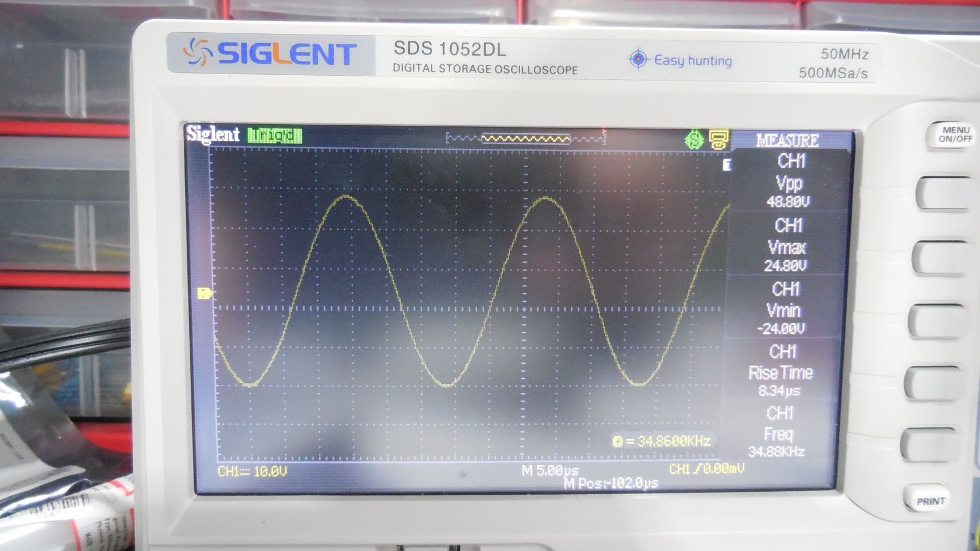Screen dimensions: 980x551
Task: Click the yellow CH1 ground level marker
Action: (205, 294)
